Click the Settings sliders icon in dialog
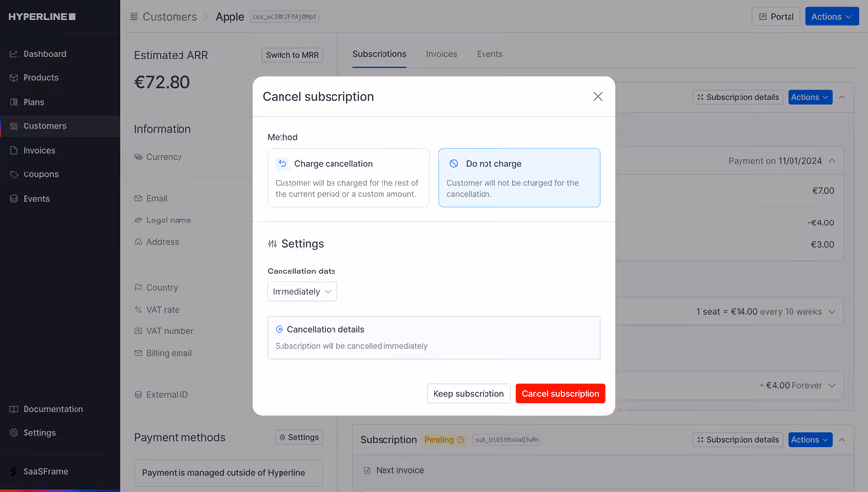Image resolution: width=868 pixels, height=492 pixels. point(272,244)
